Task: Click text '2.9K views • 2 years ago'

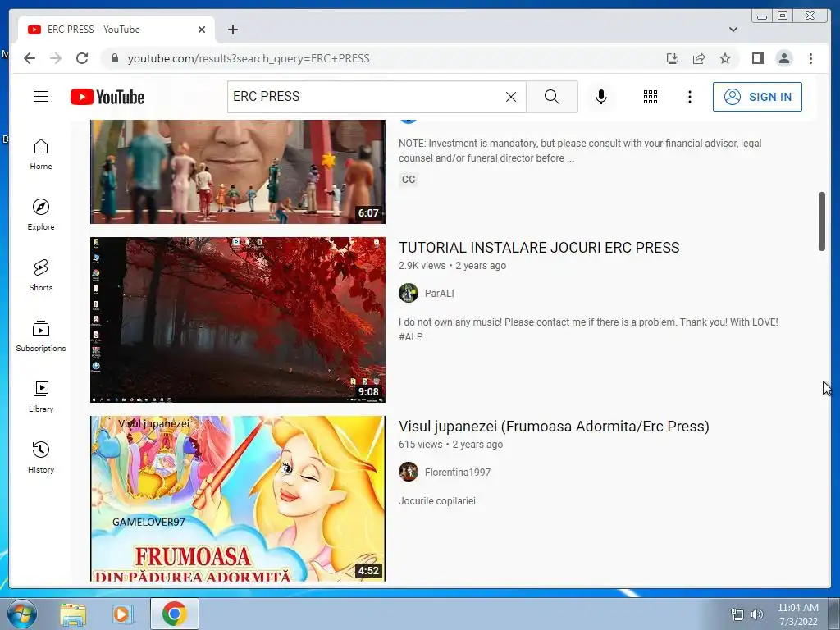Action: pos(452,266)
